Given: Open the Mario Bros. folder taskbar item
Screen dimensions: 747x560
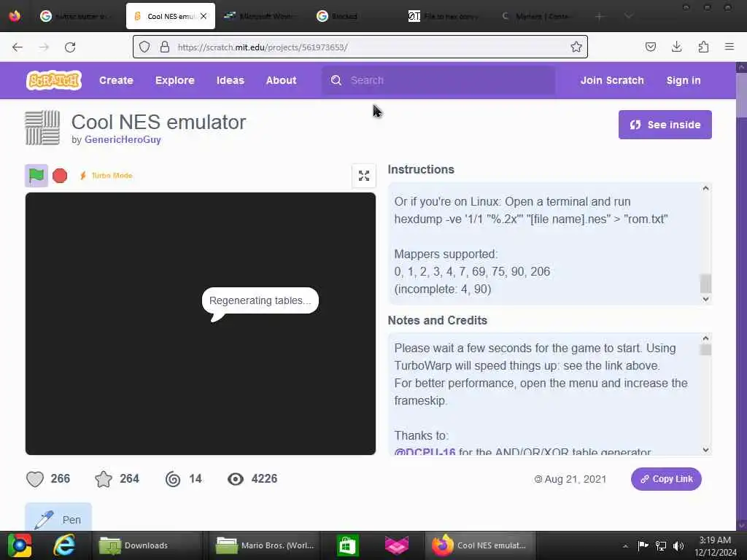Looking at the screenshot, I should pyautogui.click(x=266, y=545).
